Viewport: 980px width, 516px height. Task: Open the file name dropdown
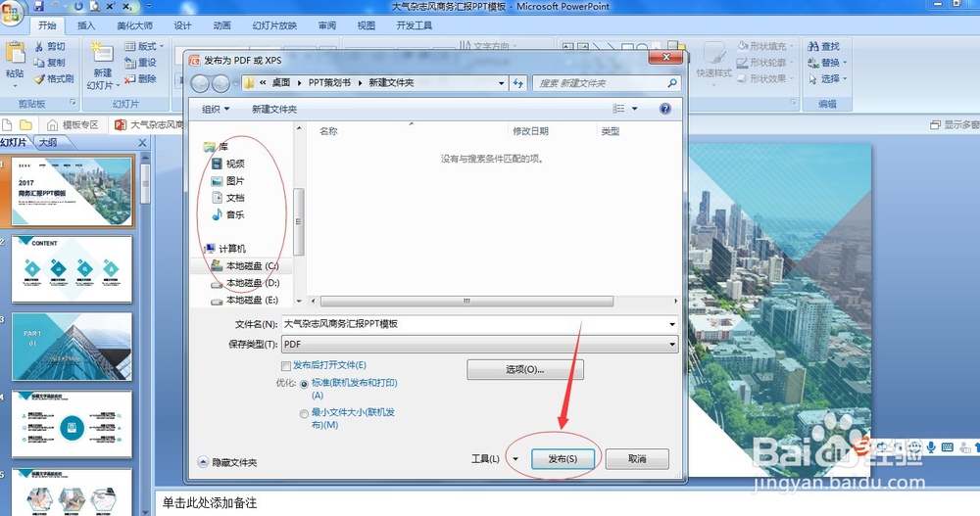coord(672,324)
